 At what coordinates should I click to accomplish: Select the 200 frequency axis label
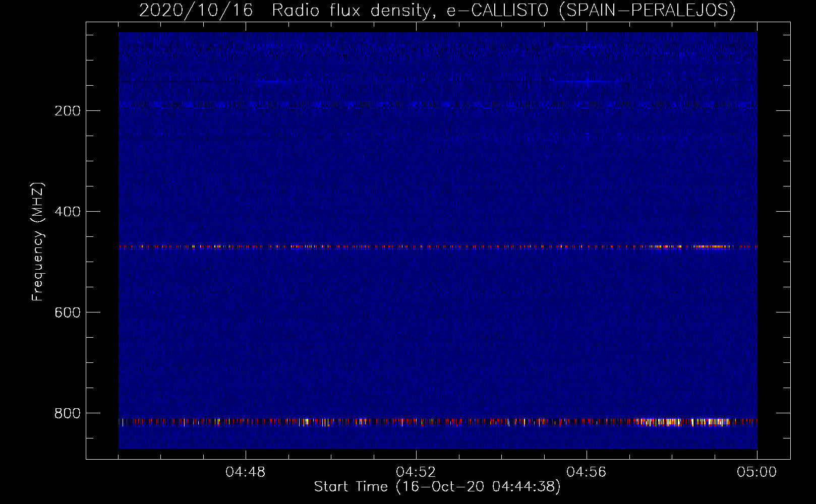coord(68,111)
